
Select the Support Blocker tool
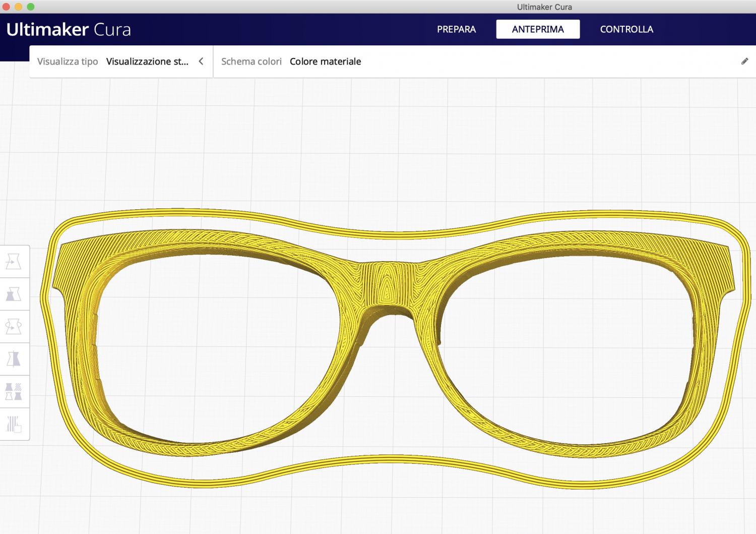coord(14,424)
